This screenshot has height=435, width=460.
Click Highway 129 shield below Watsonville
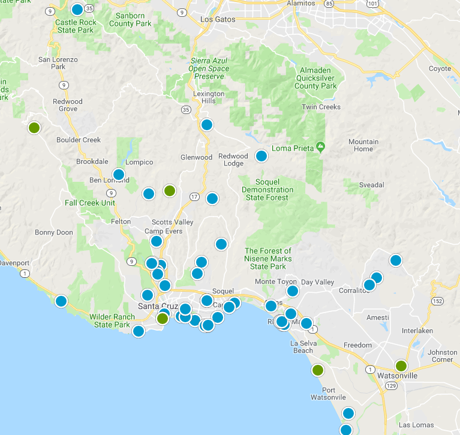tap(391, 386)
